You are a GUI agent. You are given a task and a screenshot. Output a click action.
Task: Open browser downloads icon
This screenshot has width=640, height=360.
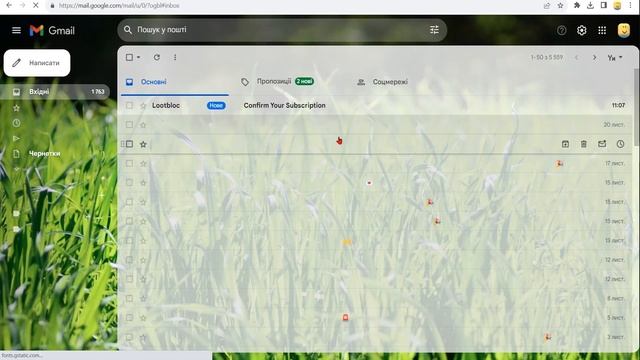click(x=590, y=5)
